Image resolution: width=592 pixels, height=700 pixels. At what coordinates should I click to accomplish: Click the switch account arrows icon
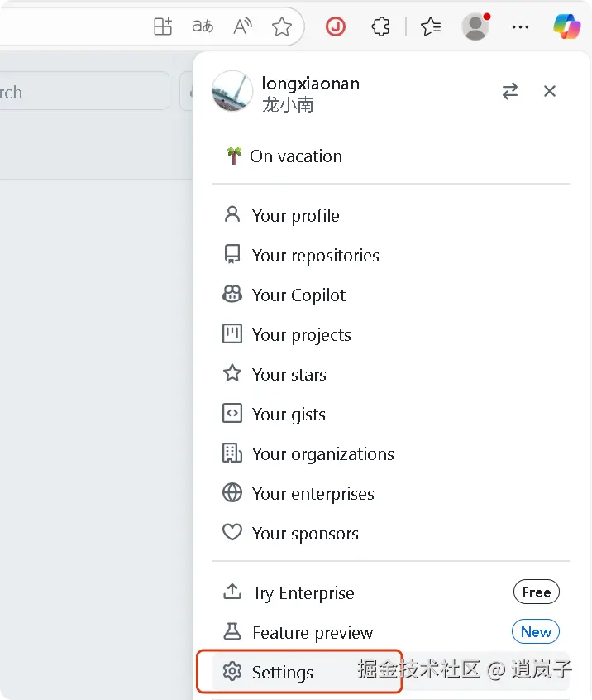pos(510,91)
